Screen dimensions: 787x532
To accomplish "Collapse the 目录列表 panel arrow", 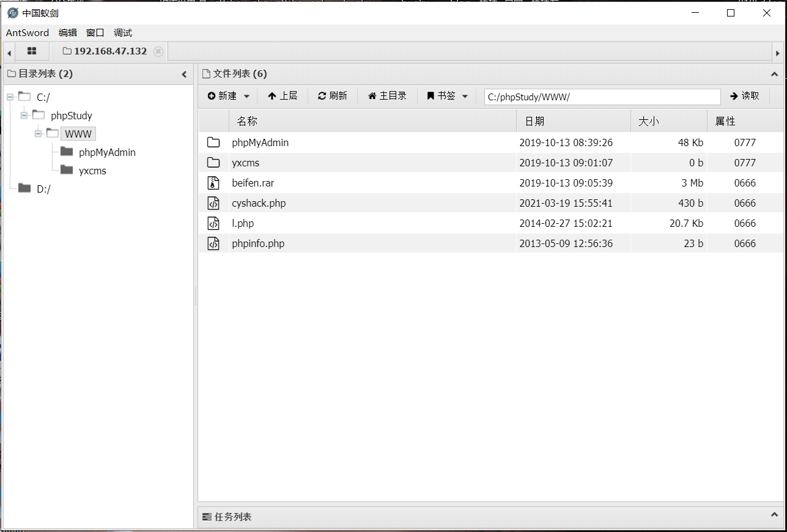I will coord(184,75).
